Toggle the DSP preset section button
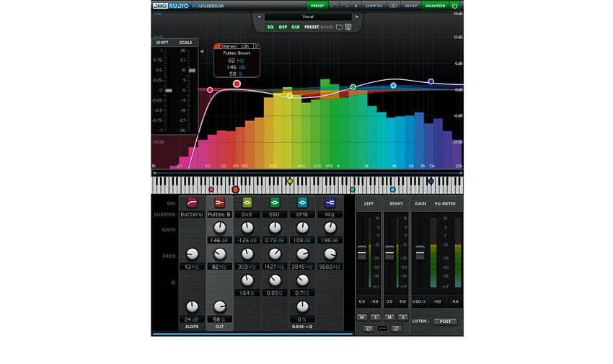 point(283,27)
